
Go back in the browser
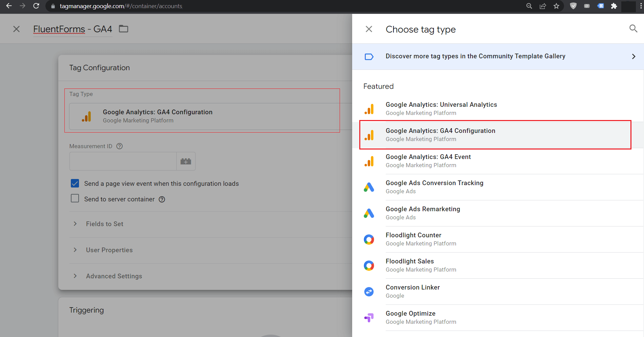(x=9, y=6)
